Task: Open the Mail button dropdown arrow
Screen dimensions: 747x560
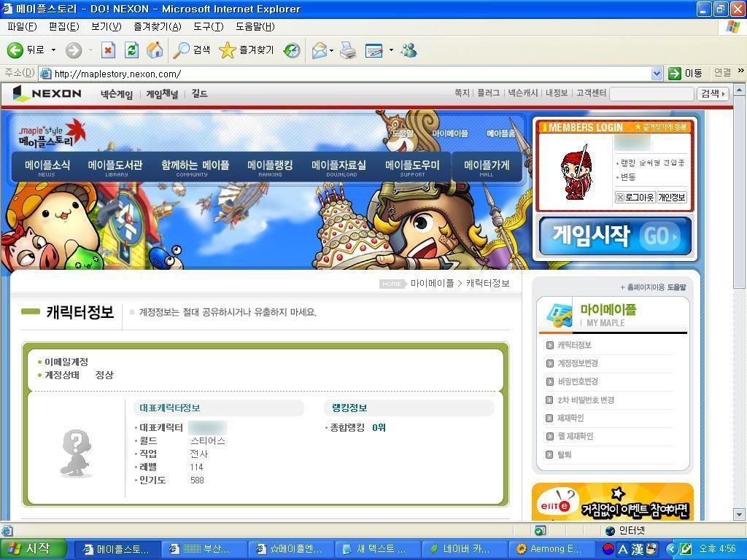Action: tap(332, 50)
